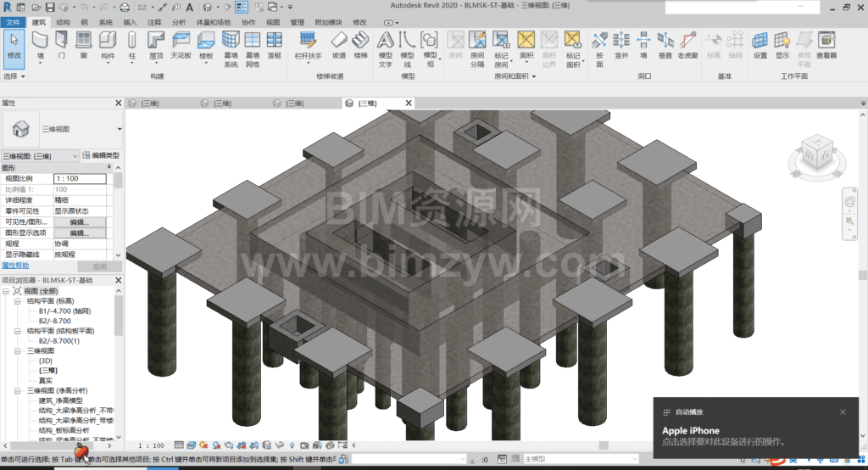Screen dimensions: 868x470
Task: Switch to the 注释 ribbon tab
Action: pyautogui.click(x=154, y=22)
